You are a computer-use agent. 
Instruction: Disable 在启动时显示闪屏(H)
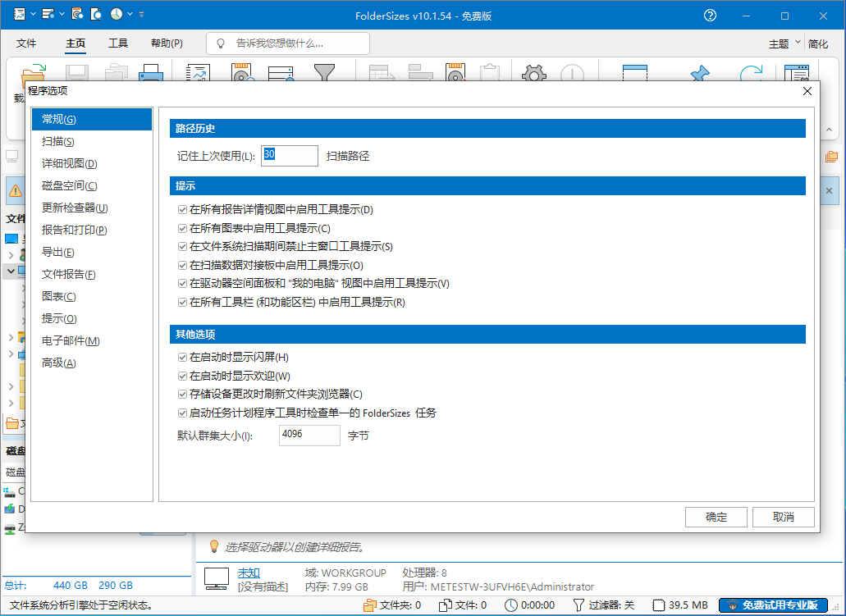coord(182,358)
